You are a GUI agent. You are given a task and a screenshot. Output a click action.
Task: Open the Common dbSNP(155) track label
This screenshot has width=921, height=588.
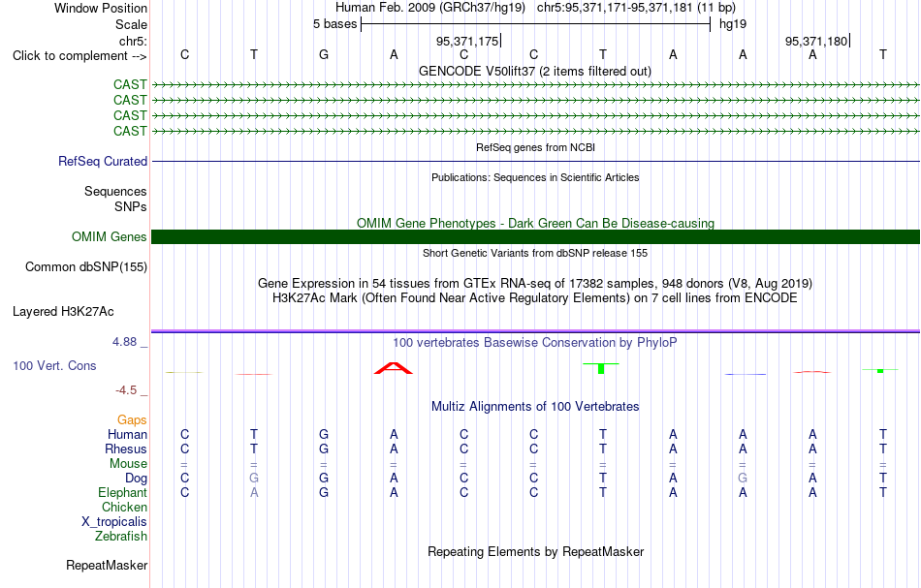pyautogui.click(x=86, y=267)
